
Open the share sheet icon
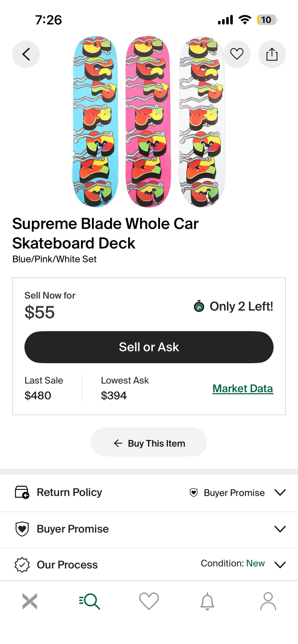(x=272, y=54)
